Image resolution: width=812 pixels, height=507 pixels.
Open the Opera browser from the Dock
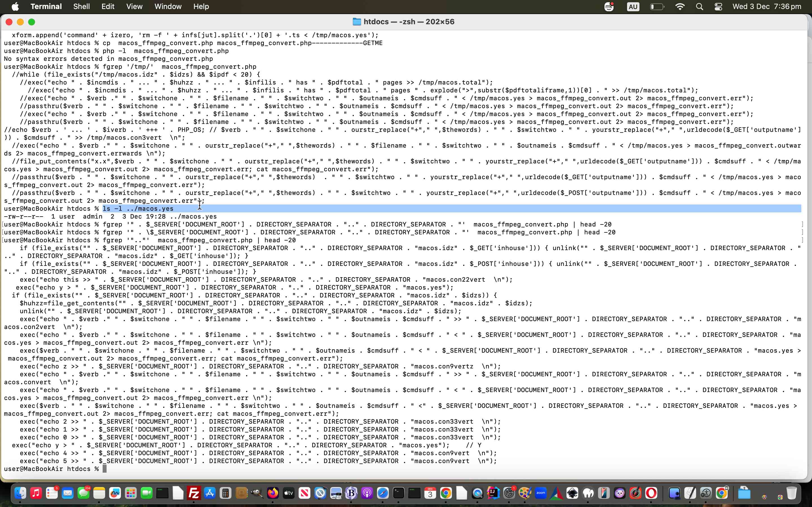click(652, 493)
